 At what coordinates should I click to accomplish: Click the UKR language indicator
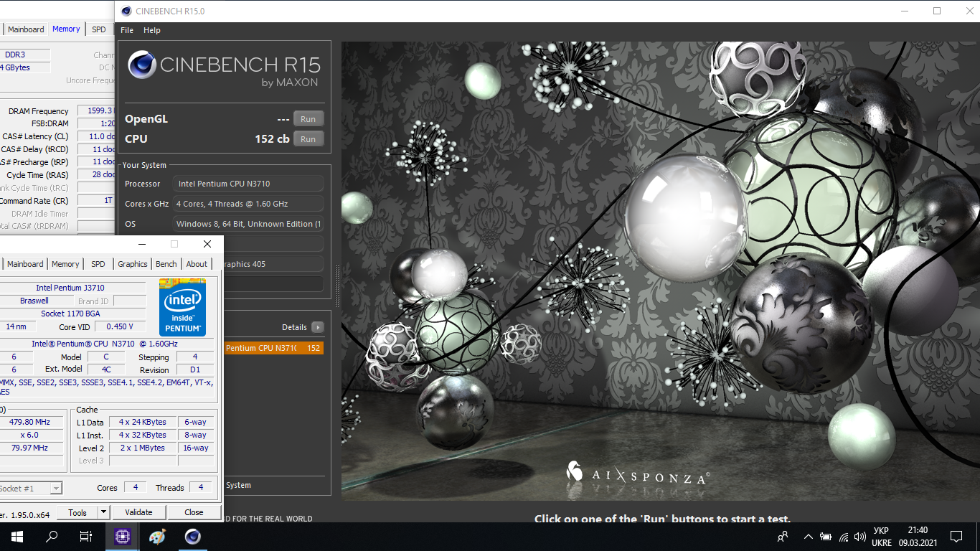(882, 537)
